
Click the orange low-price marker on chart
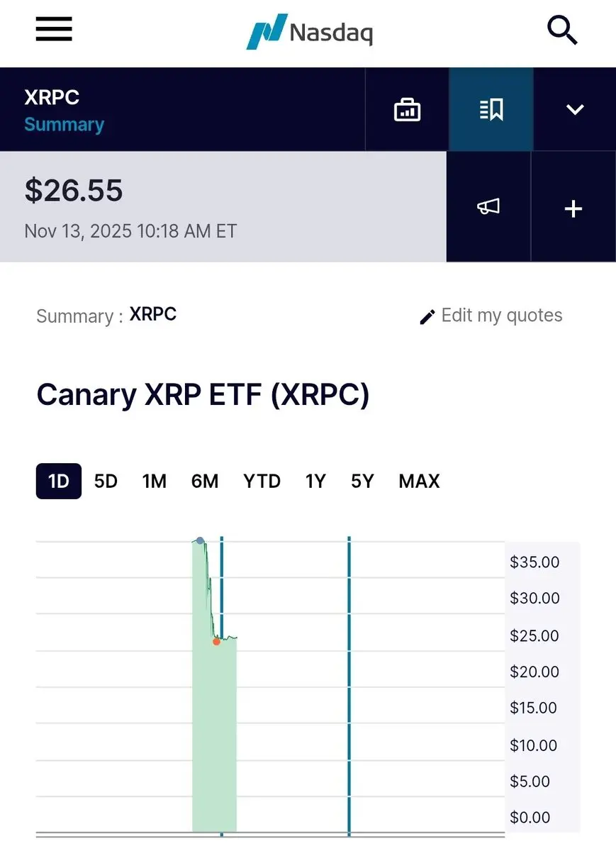tap(216, 641)
